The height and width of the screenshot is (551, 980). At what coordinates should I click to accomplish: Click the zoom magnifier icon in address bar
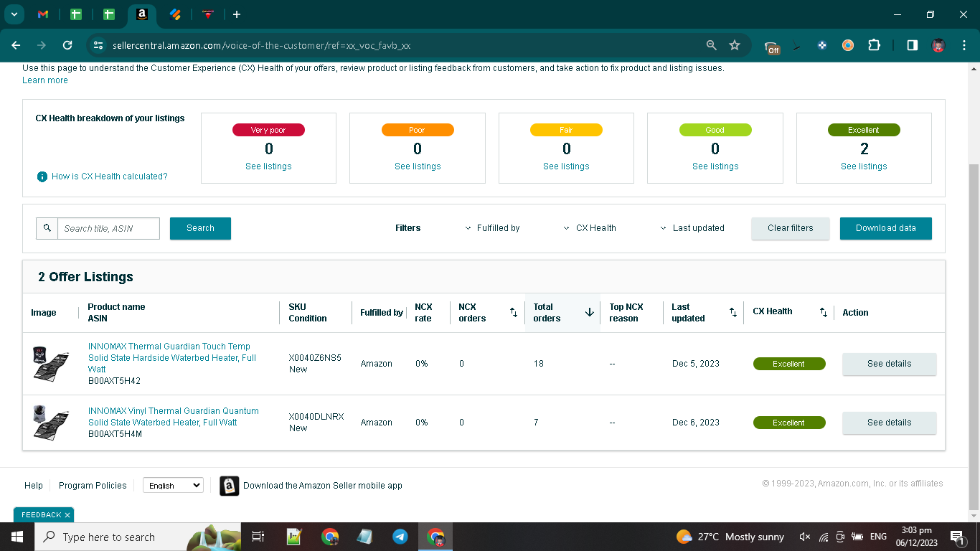pos(711,45)
